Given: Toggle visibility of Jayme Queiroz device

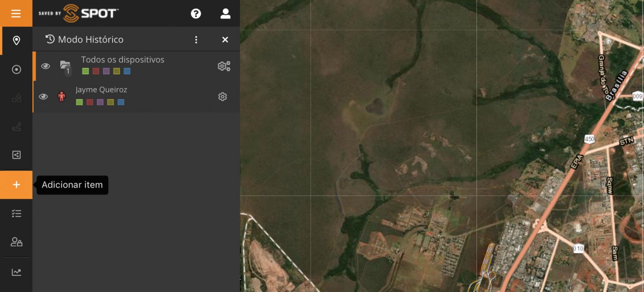Looking at the screenshot, I should (43, 97).
